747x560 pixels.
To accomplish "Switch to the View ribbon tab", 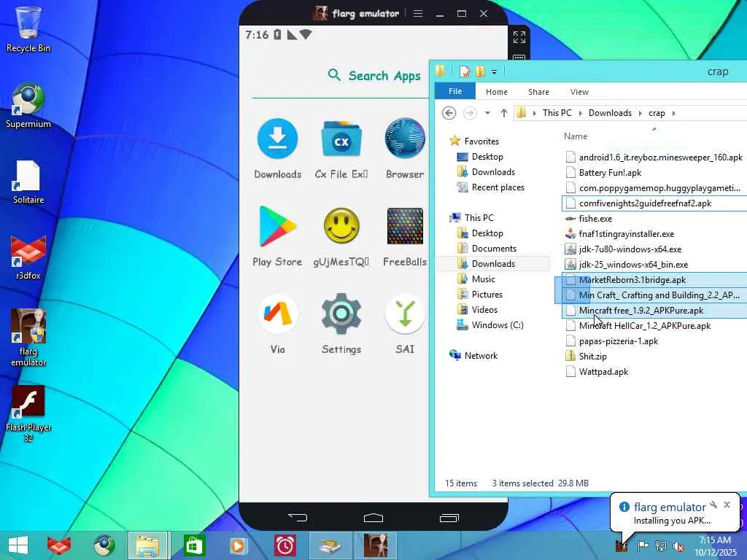I will [x=579, y=91].
